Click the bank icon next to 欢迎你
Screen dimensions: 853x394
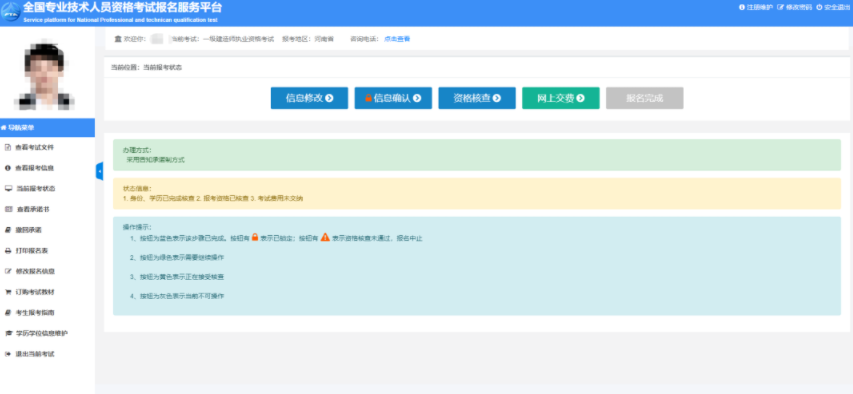point(118,39)
